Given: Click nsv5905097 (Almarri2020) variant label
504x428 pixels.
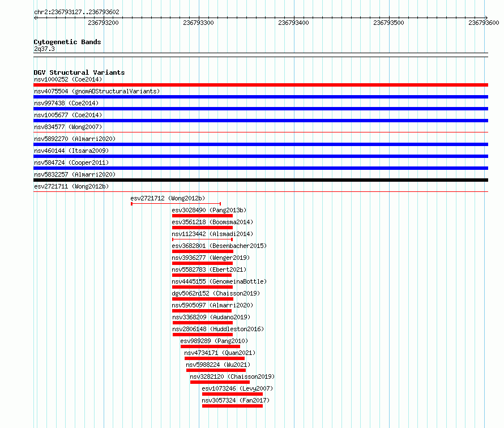Looking at the screenshot, I should [x=212, y=305].
